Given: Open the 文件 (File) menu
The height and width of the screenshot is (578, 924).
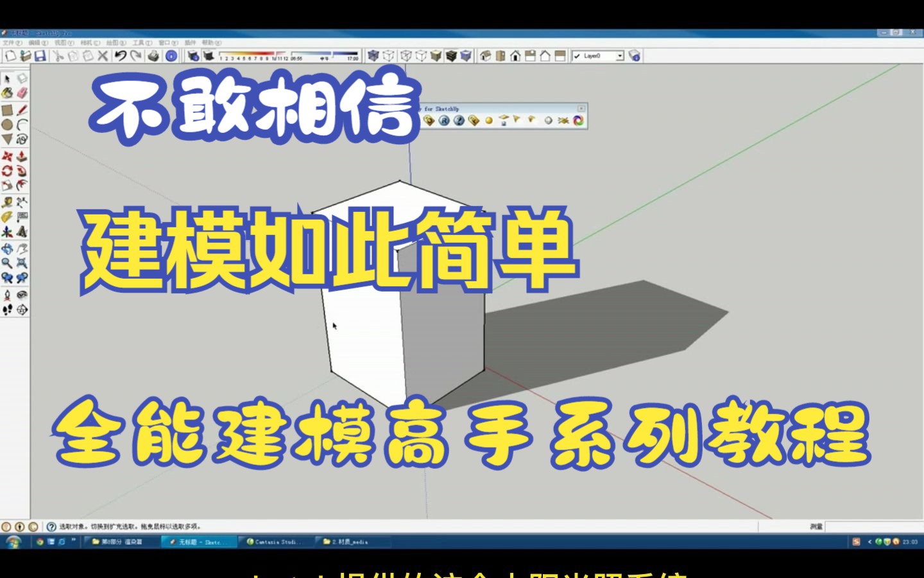Looking at the screenshot, I should (12, 43).
